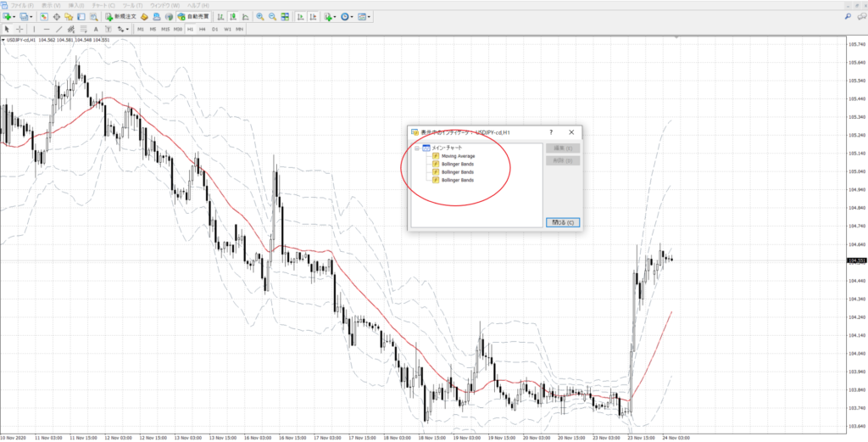Select the H1 timeframe button
Image resolution: width=868 pixels, height=442 pixels.
click(190, 29)
